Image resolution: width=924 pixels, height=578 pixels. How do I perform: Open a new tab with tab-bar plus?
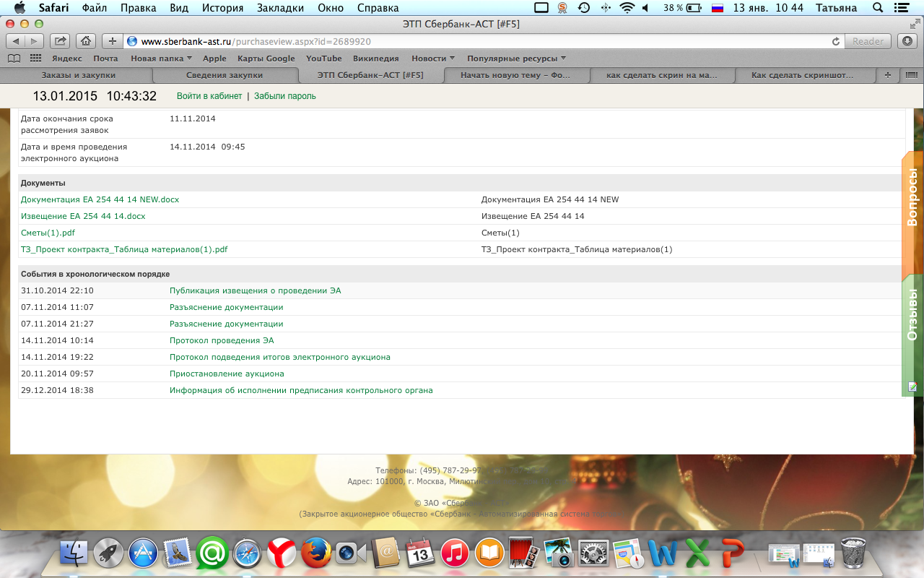click(x=887, y=75)
